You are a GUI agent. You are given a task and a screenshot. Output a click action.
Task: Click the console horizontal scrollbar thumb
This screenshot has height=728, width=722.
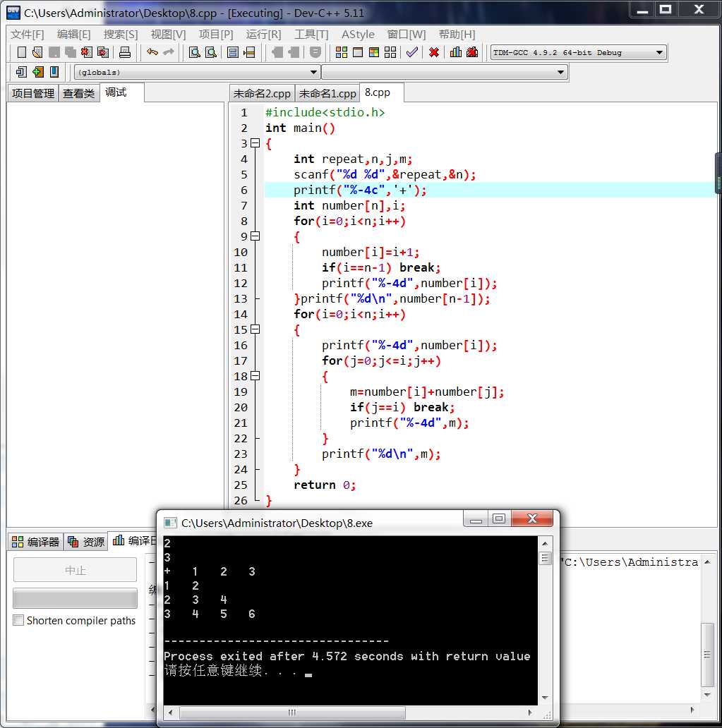pyautogui.click(x=292, y=712)
